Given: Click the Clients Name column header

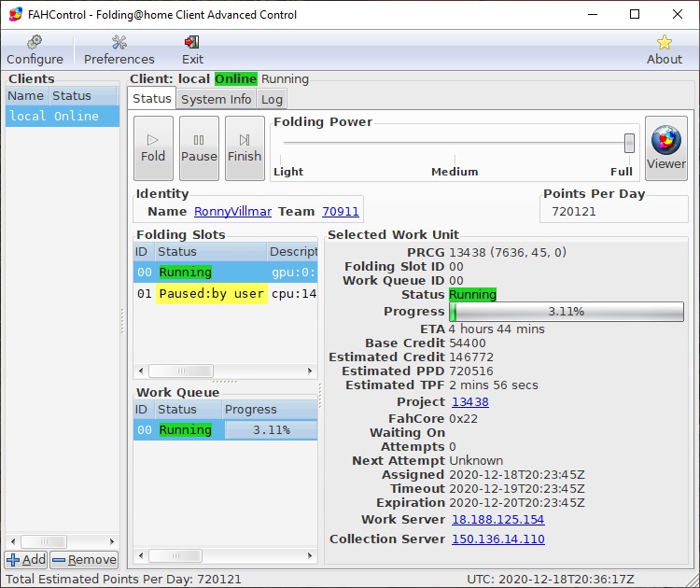Looking at the screenshot, I should point(26,95).
